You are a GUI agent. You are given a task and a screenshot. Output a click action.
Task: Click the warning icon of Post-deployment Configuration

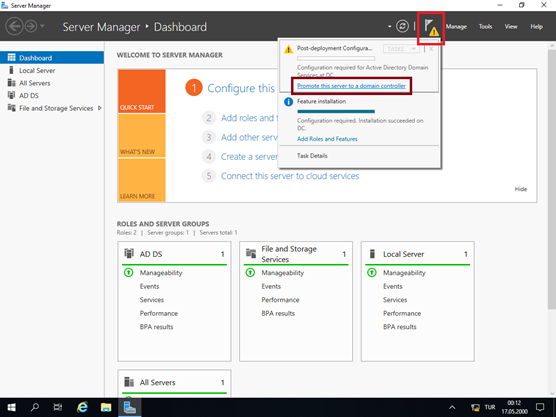288,49
